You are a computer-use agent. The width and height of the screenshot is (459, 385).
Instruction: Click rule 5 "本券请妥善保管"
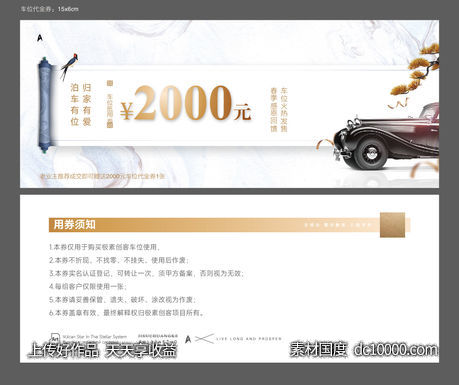[x=123, y=300]
